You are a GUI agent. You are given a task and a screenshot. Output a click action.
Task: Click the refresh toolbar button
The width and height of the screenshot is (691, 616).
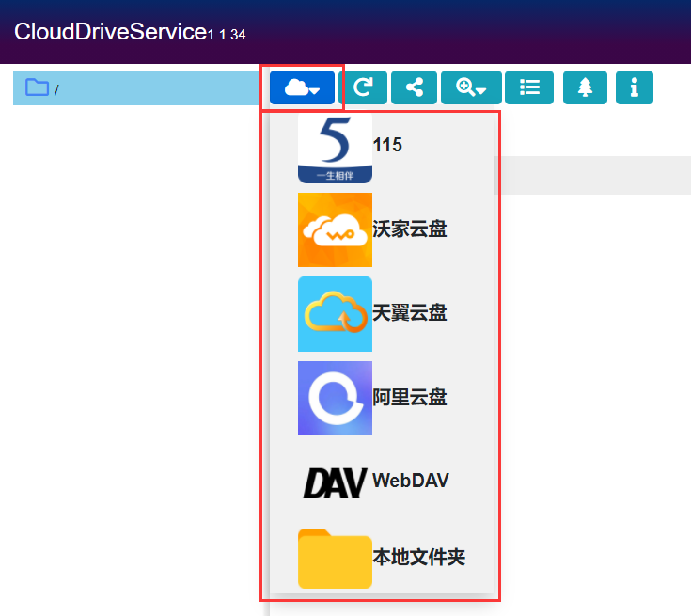363,87
